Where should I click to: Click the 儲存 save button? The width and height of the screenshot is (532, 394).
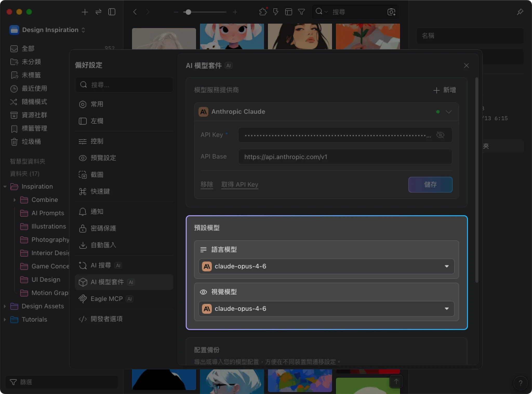430,185
